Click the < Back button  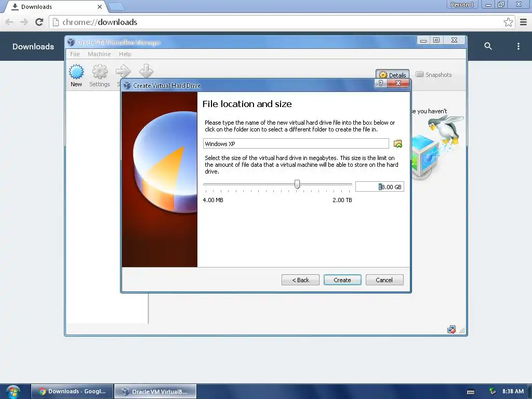[x=300, y=280]
